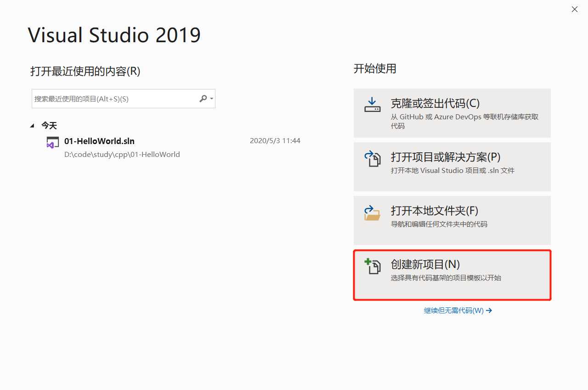
Task: Click 继续但无需代码(W) link
Action: coord(458,311)
